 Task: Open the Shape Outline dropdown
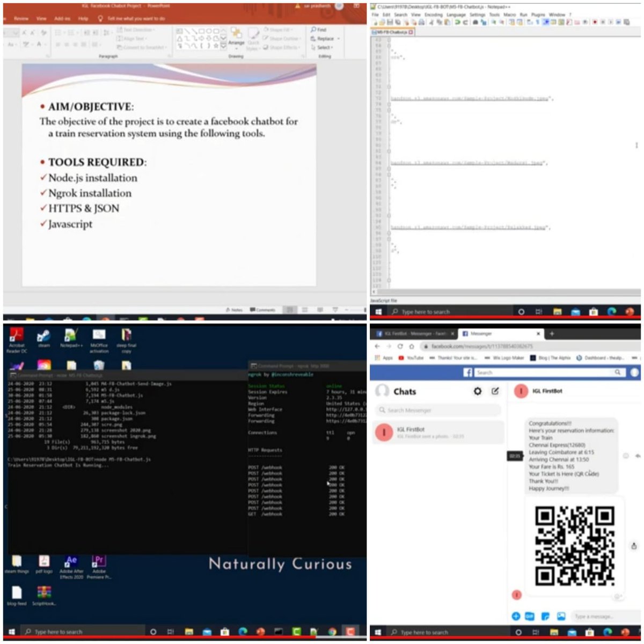(x=282, y=39)
